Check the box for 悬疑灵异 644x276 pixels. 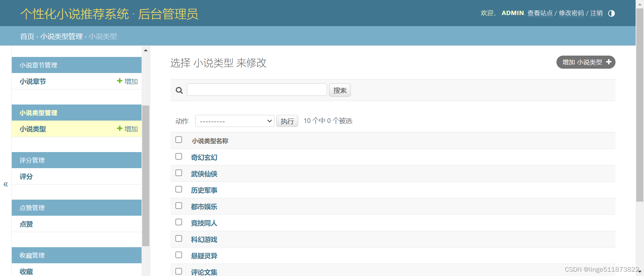click(x=179, y=255)
